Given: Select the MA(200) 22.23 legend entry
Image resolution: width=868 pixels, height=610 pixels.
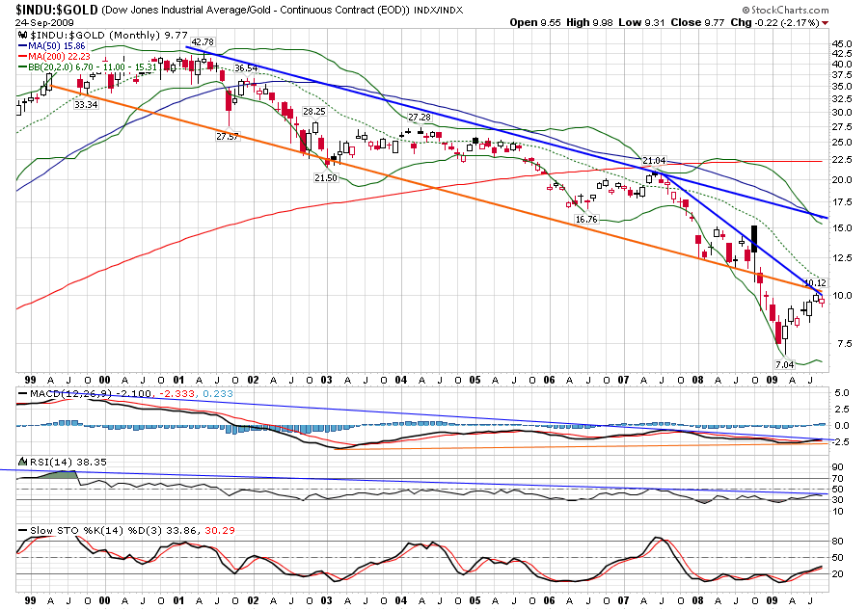Looking at the screenshot, I should click(x=54, y=57).
